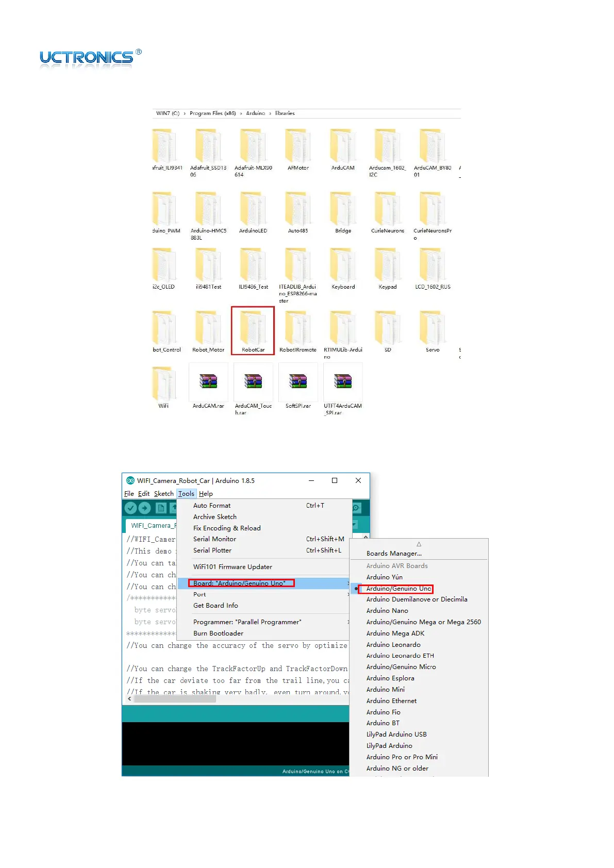Switch to the WIFI_Camera sketch tab
This screenshot has width=614, height=868.
(x=151, y=526)
